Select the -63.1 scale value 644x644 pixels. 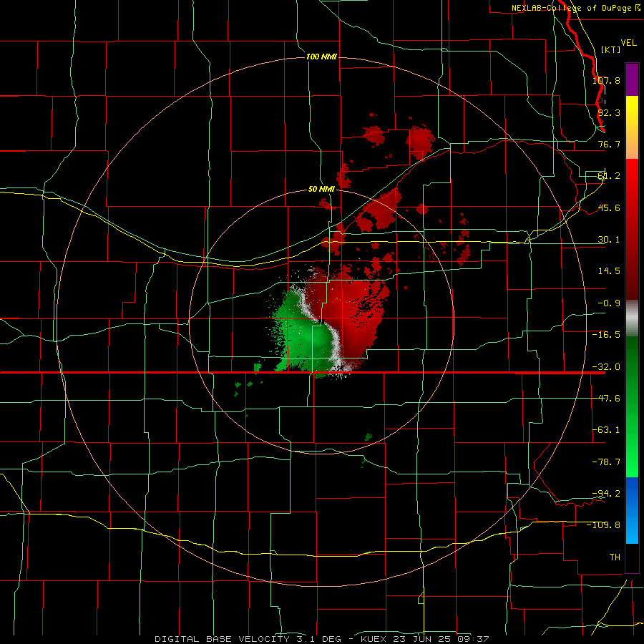pyautogui.click(x=606, y=430)
